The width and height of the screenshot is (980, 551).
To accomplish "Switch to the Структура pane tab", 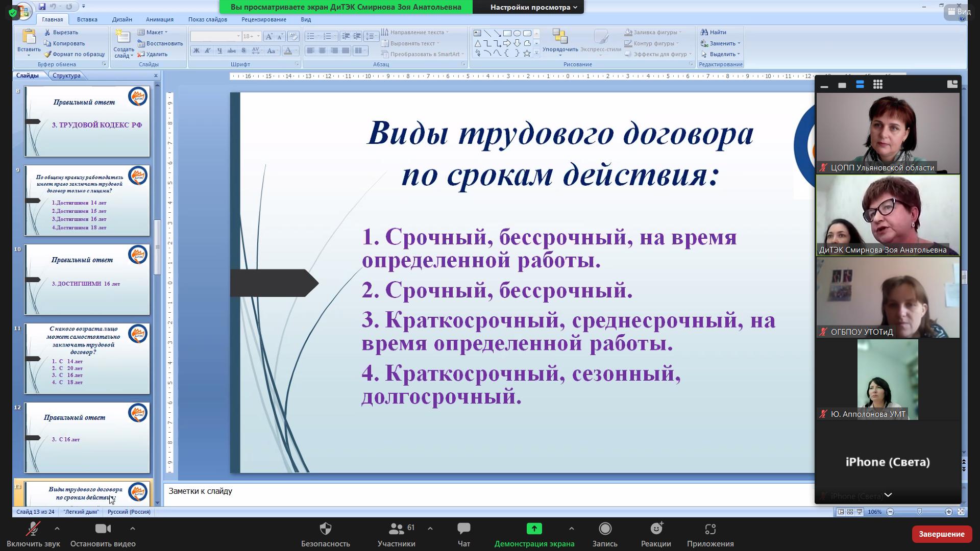I will [66, 76].
